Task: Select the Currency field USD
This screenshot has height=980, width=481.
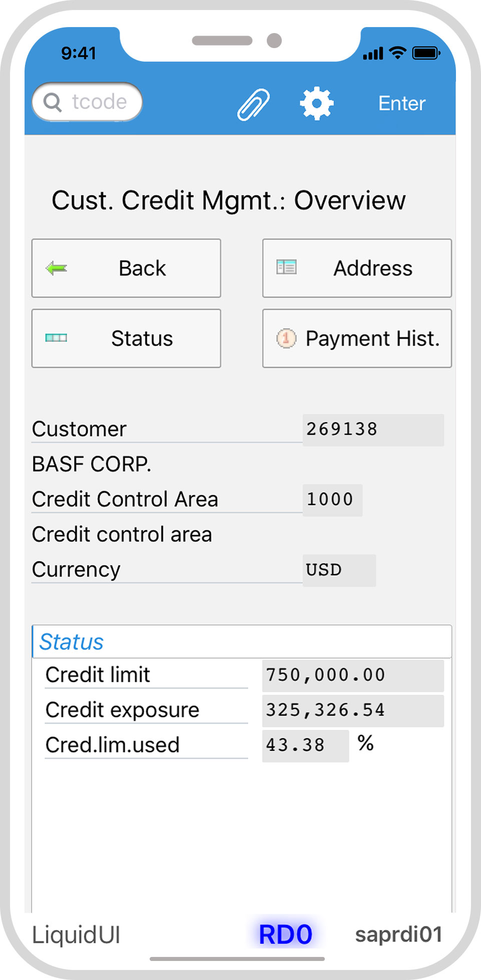Action: click(x=338, y=570)
